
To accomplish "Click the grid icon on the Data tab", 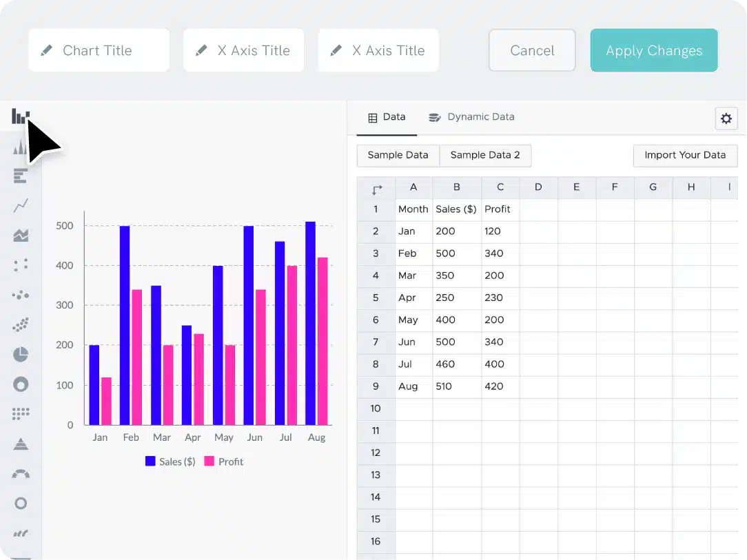I will point(373,118).
